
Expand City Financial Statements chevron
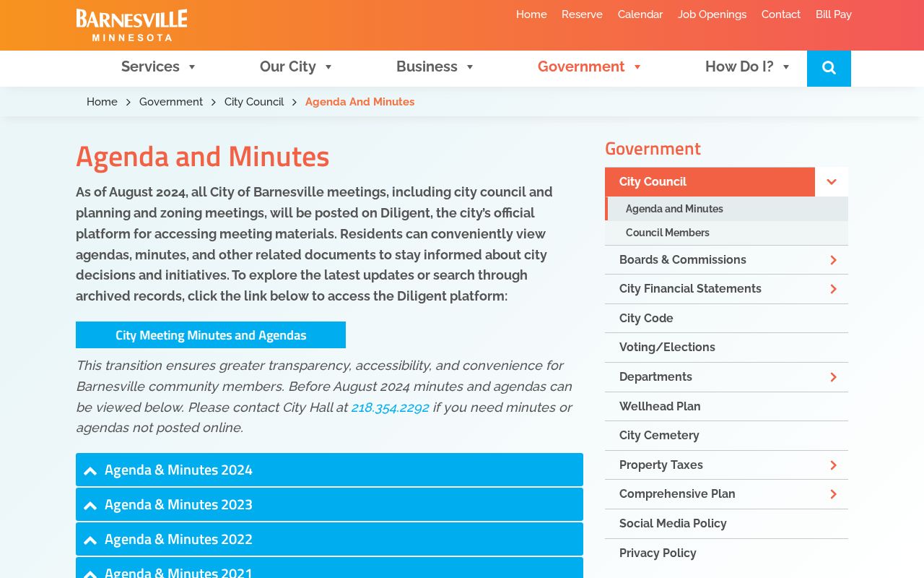point(833,289)
